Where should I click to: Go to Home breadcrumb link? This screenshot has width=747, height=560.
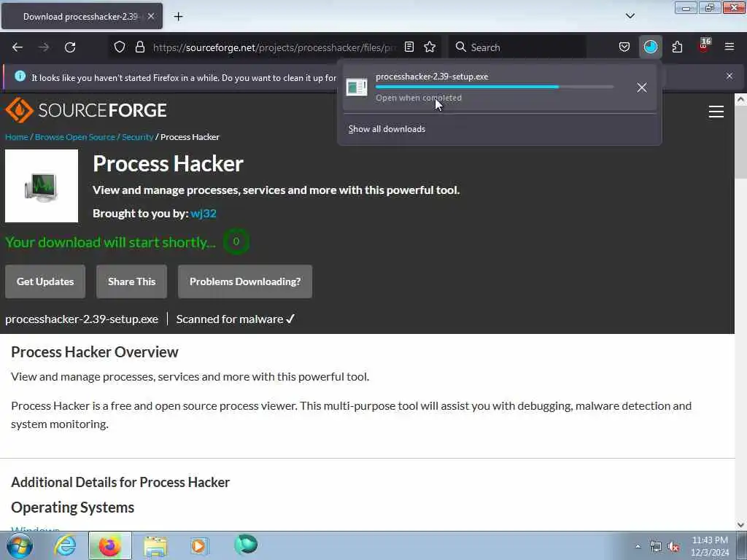pyautogui.click(x=17, y=137)
